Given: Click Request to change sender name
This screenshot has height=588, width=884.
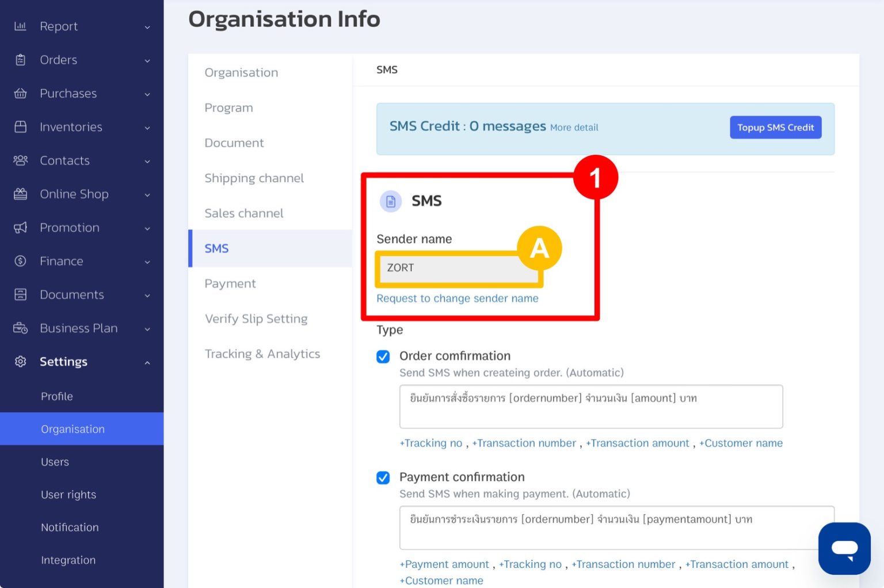Looking at the screenshot, I should coord(457,299).
